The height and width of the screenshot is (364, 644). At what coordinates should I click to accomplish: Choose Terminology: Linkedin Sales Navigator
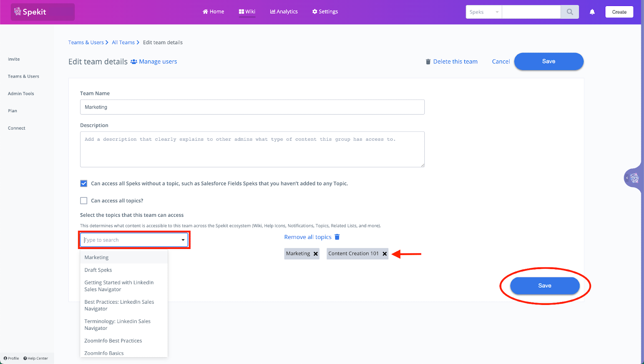coord(124,325)
